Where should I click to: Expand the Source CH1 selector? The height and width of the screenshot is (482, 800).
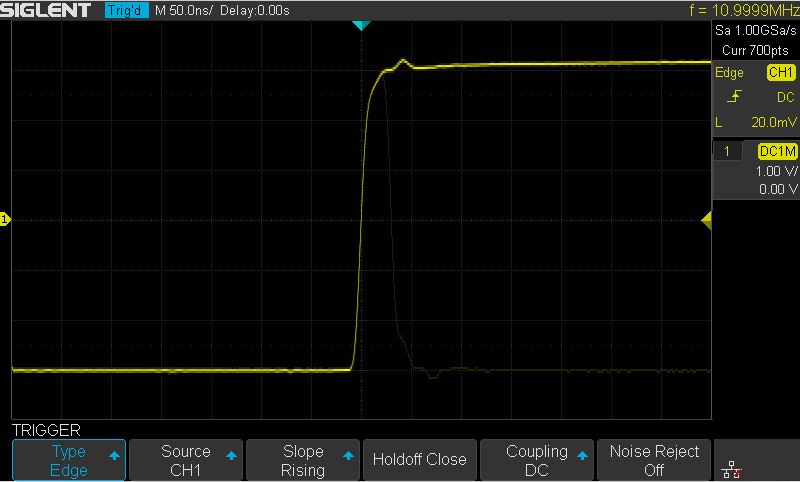186,460
